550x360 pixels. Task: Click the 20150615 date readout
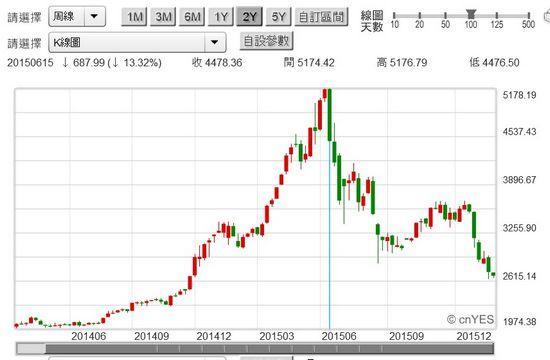click(x=30, y=63)
